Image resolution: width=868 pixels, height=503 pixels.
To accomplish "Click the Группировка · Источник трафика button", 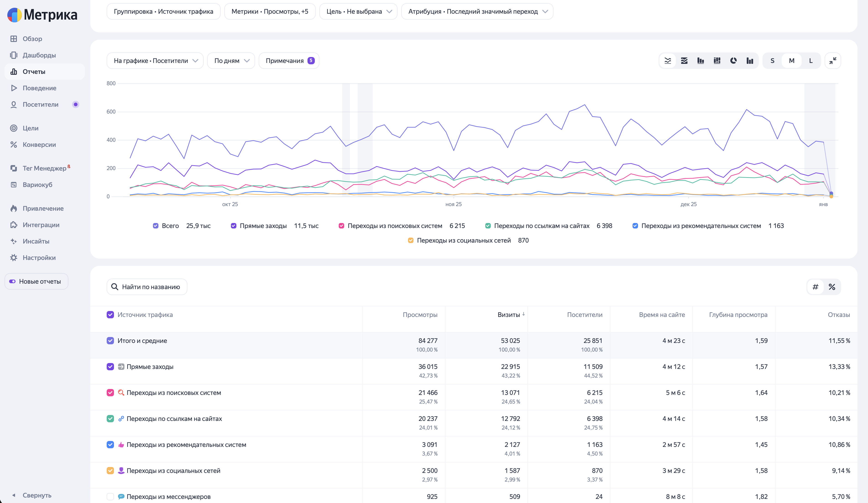I will click(163, 11).
